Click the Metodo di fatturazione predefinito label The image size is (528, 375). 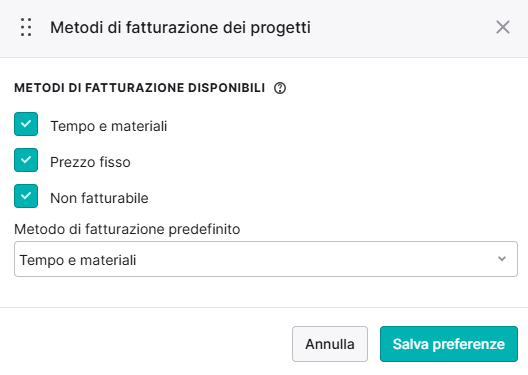[127, 229]
